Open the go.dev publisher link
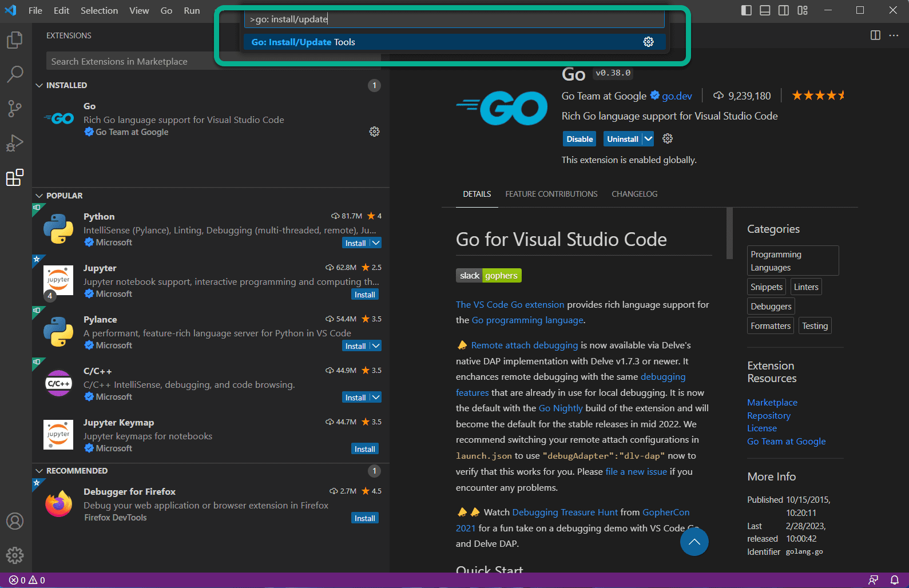Viewport: 909px width, 588px height. [x=677, y=96]
